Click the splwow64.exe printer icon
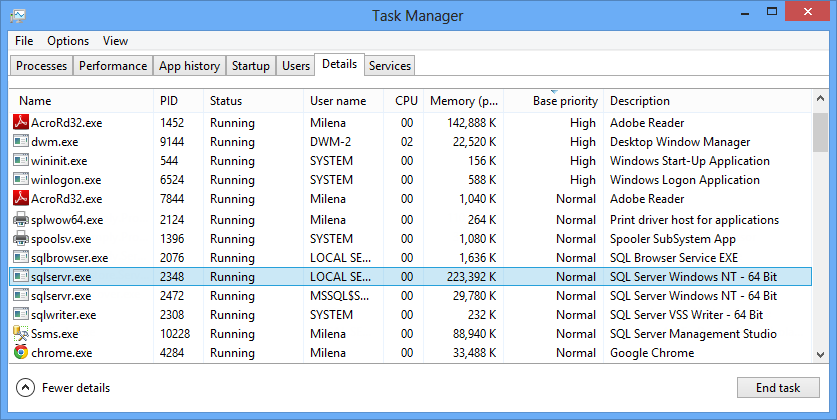The height and width of the screenshot is (420, 837). [x=21, y=219]
